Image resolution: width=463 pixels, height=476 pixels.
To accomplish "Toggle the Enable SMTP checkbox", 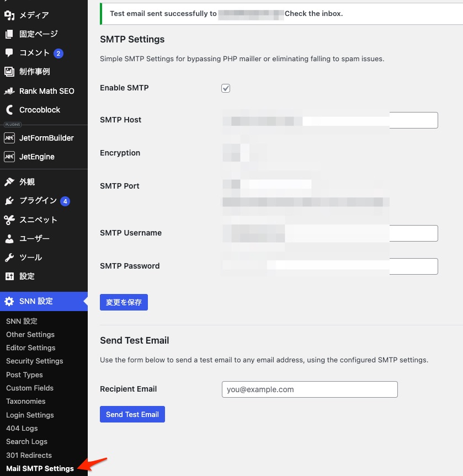I will 226,88.
